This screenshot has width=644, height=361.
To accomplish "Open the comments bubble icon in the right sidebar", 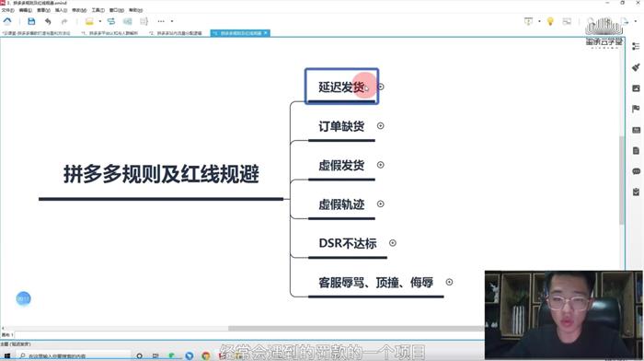I will click(x=637, y=171).
